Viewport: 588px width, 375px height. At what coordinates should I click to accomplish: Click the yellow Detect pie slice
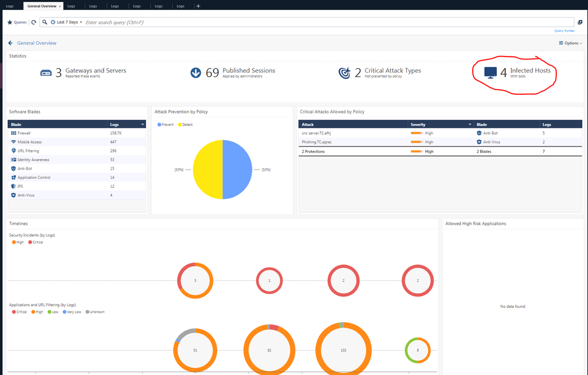coord(208,170)
